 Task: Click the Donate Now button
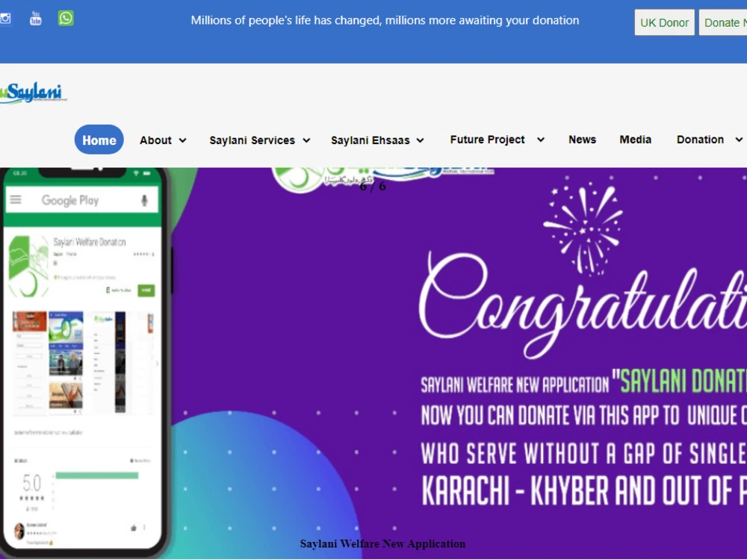click(723, 22)
